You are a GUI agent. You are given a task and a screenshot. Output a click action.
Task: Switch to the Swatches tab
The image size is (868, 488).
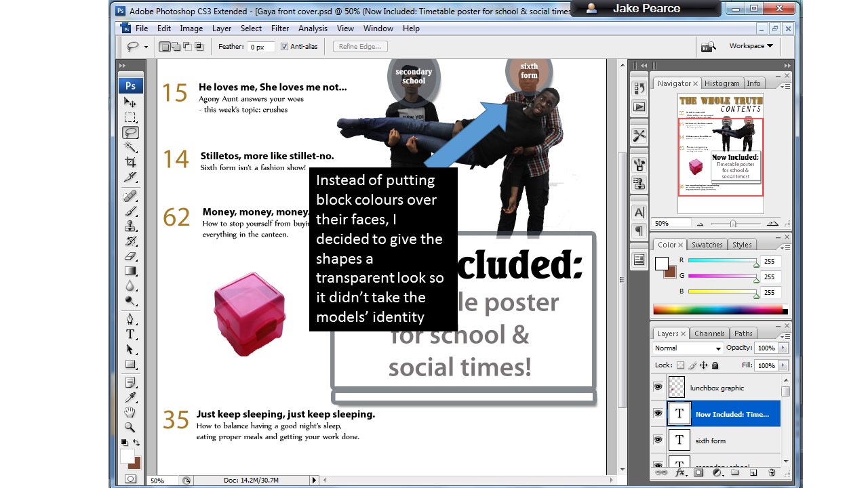(x=707, y=245)
